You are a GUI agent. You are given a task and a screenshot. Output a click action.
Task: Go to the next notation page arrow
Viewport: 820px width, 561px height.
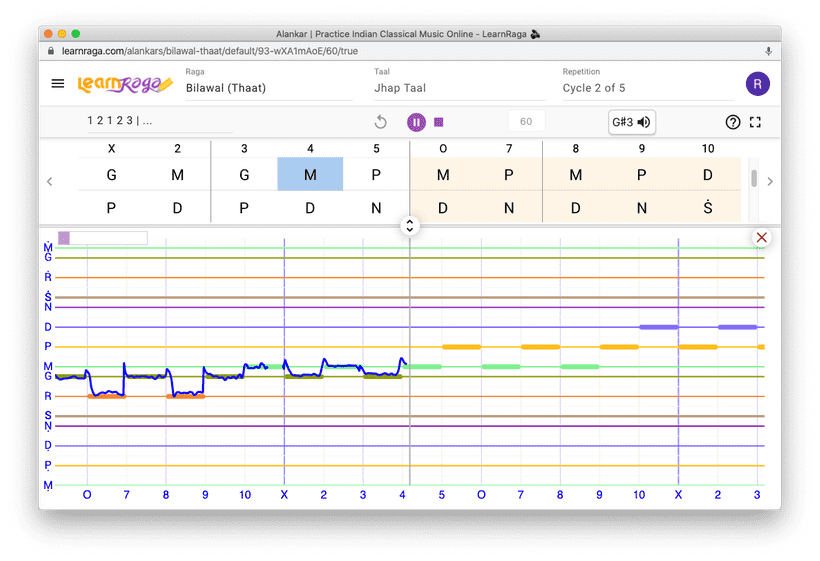tap(769, 181)
